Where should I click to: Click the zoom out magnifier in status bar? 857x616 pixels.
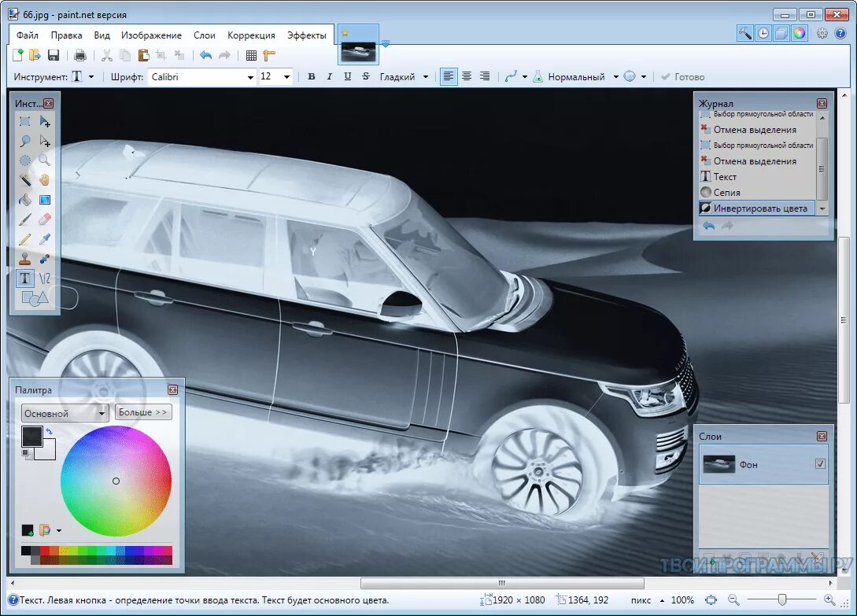click(733, 599)
